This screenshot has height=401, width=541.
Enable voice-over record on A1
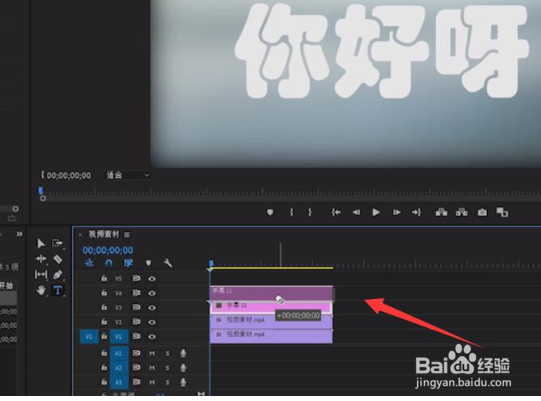pos(183,353)
